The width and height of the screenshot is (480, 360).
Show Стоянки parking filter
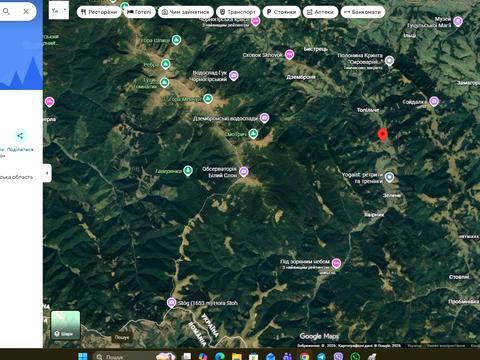pos(282,12)
